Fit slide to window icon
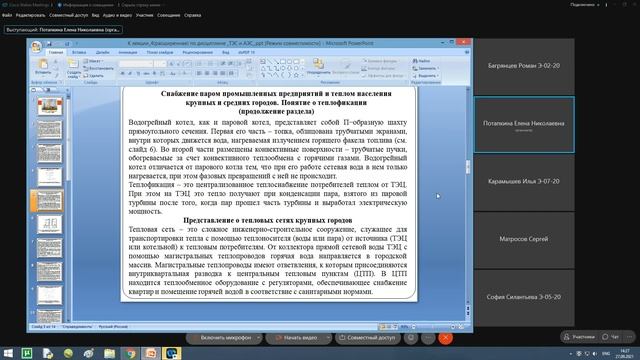The image size is (640, 360). (461, 327)
